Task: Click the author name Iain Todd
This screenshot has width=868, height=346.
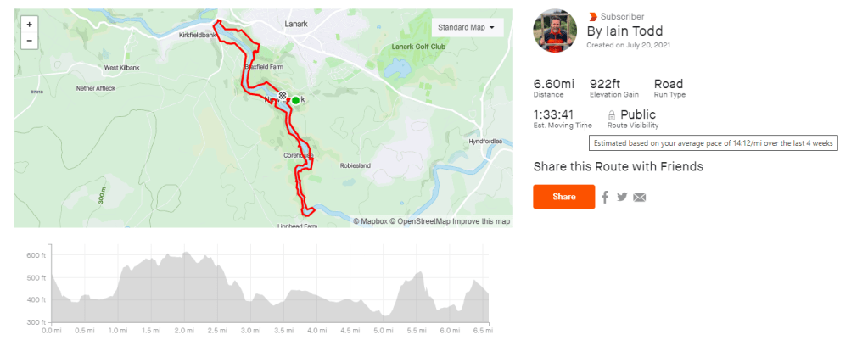Action: [626, 31]
